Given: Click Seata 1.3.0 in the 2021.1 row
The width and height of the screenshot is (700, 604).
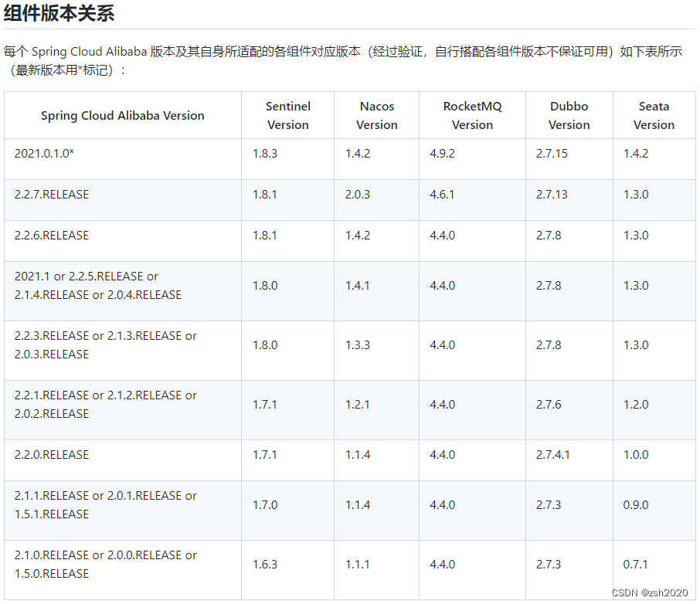Looking at the screenshot, I should [636, 286].
